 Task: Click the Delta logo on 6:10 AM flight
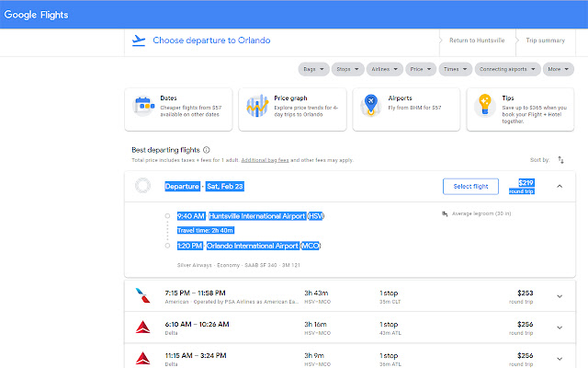[x=143, y=328]
